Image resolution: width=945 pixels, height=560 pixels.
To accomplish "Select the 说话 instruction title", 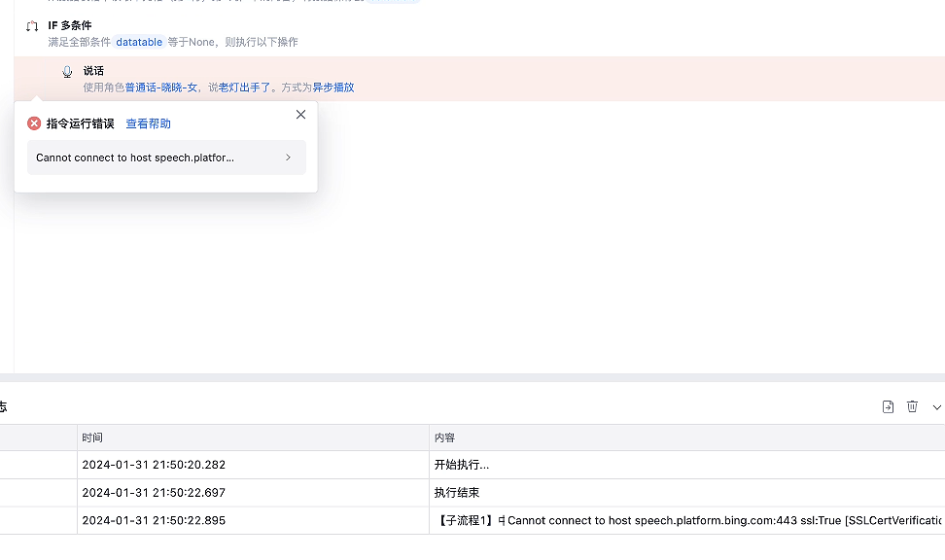I will click(x=93, y=71).
